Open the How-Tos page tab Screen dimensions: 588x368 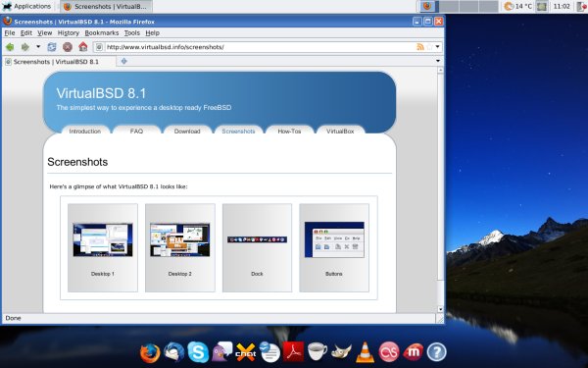289,131
